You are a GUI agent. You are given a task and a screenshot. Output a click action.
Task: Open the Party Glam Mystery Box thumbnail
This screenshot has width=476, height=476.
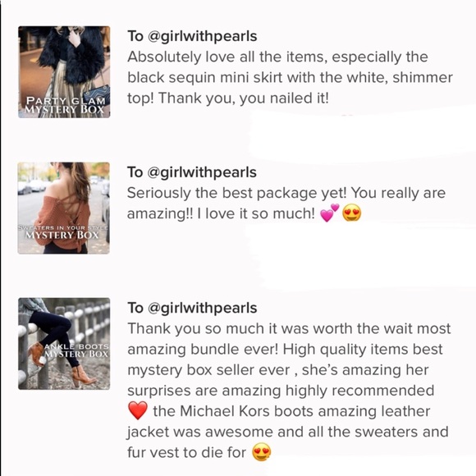64,72
